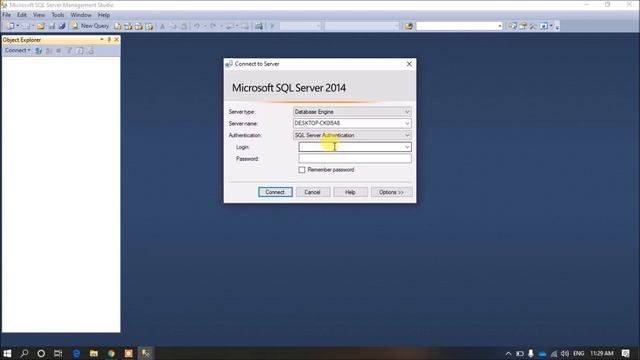Open File Explorer from the taskbar

[93, 353]
